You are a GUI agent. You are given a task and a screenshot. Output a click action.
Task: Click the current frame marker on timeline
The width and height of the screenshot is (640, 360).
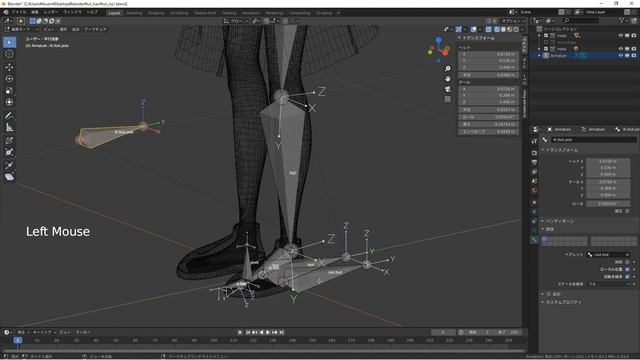pyautogui.click(x=18, y=340)
